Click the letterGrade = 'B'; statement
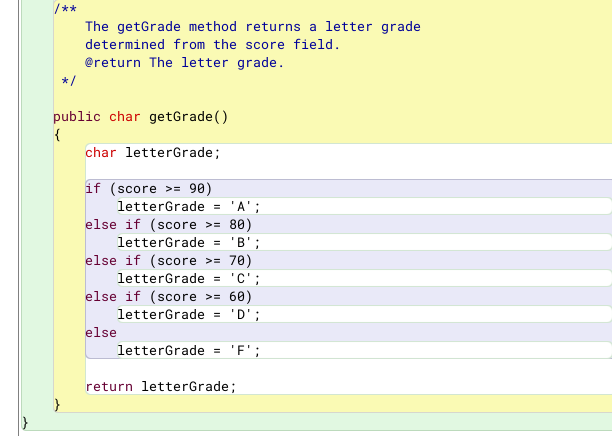612x436 pixels. click(x=189, y=242)
